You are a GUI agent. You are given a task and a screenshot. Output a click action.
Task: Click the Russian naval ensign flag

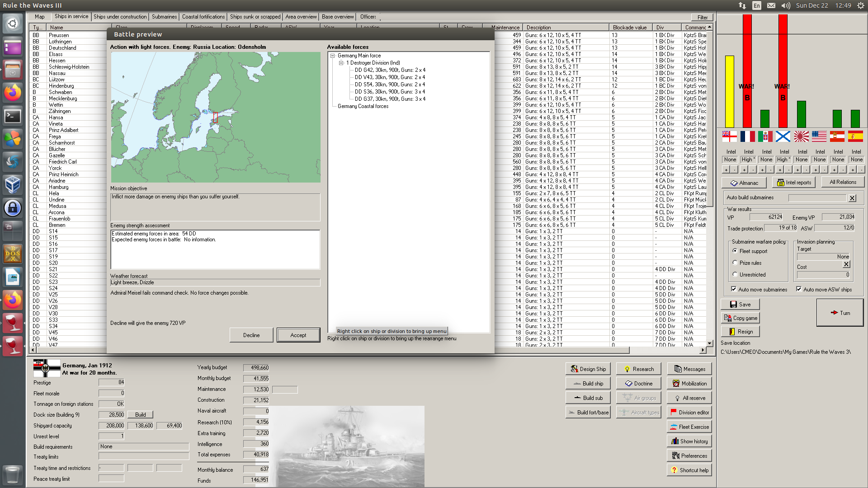click(783, 136)
